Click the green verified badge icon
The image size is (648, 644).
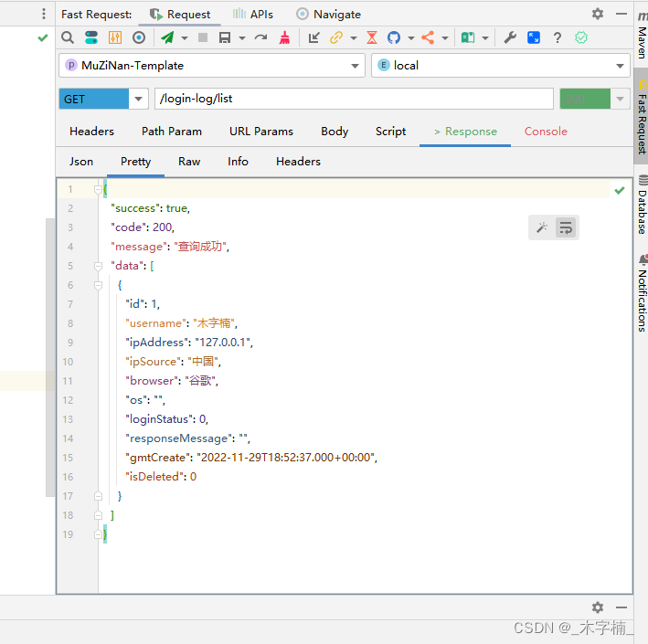point(581,37)
